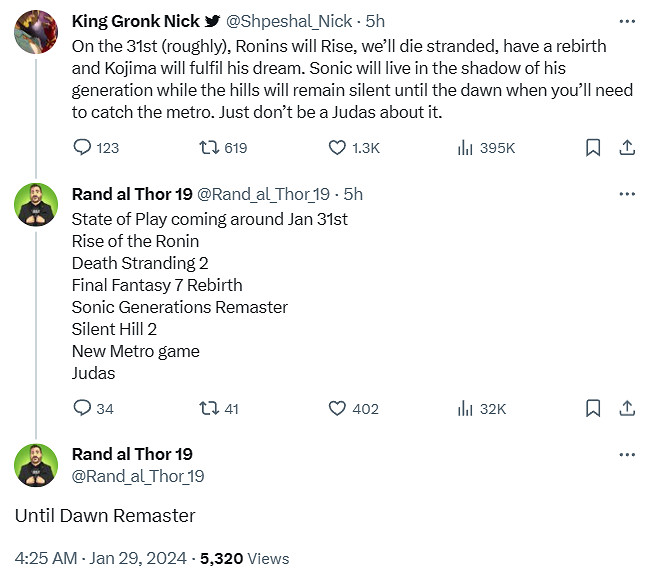The image size is (653, 578).
Task: Open more options on State of Play tweet
Action: pyautogui.click(x=627, y=194)
